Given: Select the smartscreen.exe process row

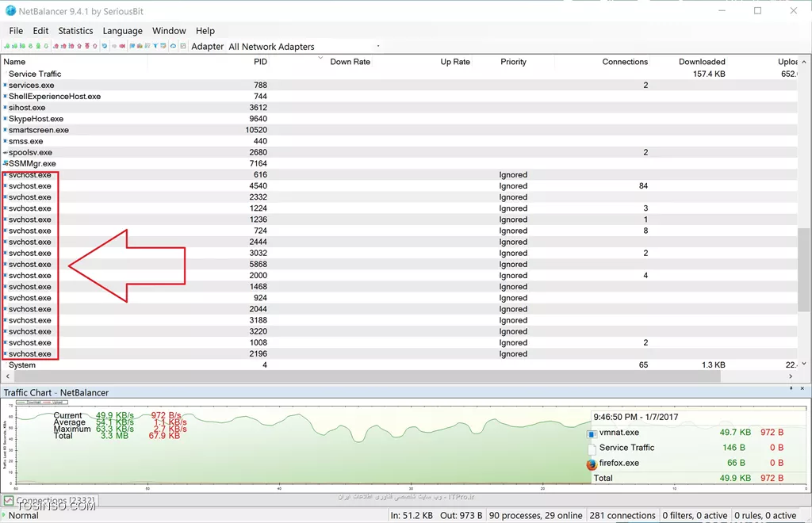Looking at the screenshot, I should [x=399, y=130].
